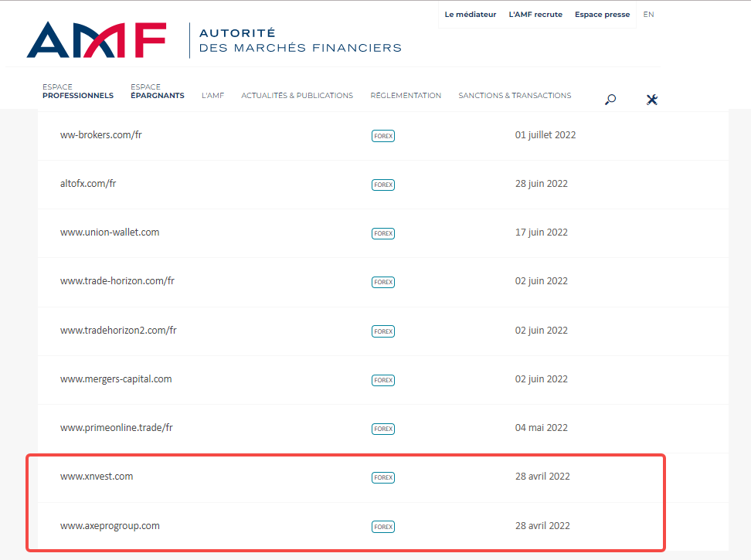Expand Actualités & Publications menu
Screen dimensions: 751x560
pos(297,96)
